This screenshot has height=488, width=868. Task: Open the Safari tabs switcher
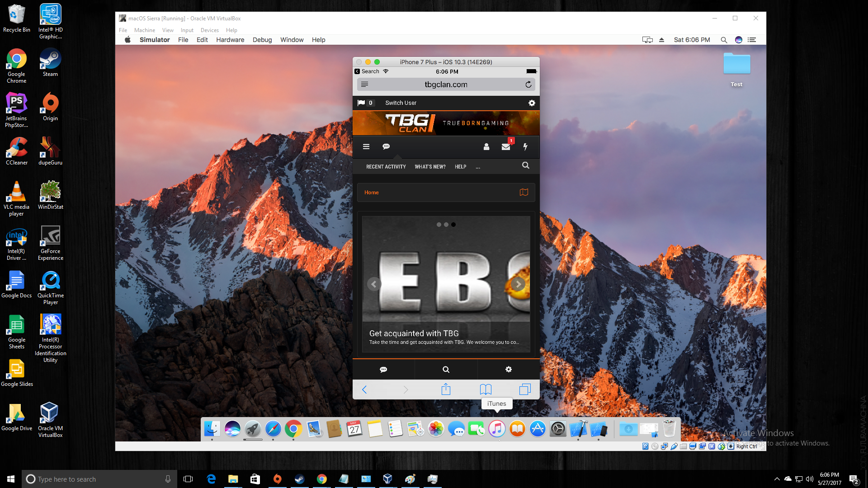click(x=525, y=389)
